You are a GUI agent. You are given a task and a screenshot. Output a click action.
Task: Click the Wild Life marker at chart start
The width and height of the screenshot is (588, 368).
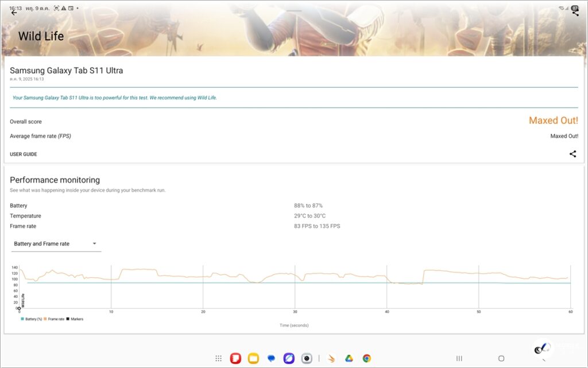tap(19, 309)
